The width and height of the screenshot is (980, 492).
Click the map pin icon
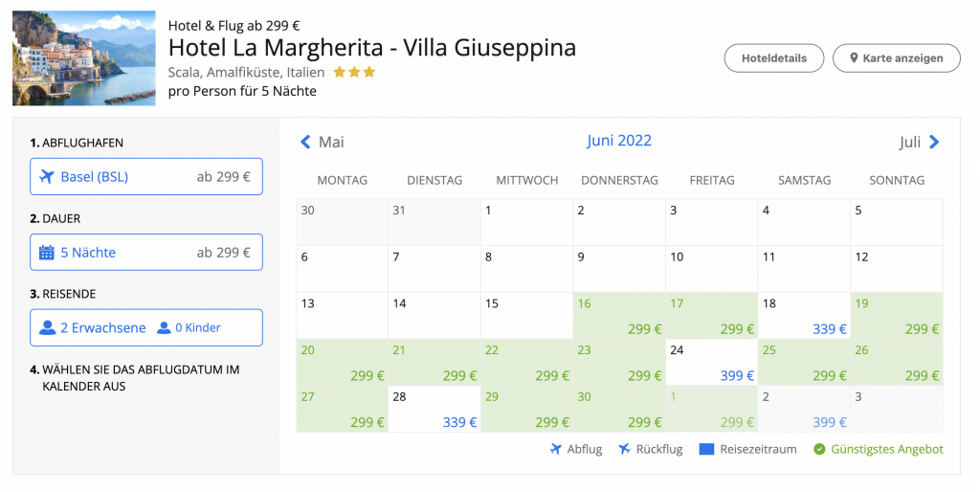pos(852,58)
